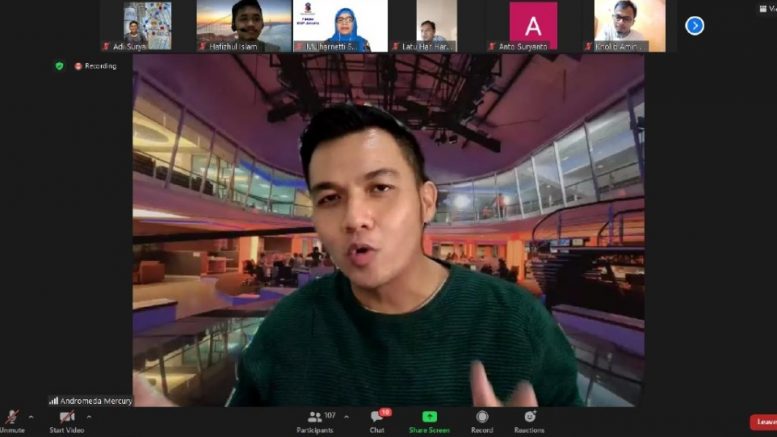Click the 107 participants count
Image resolution: width=777 pixels, height=437 pixels.
(x=330, y=415)
